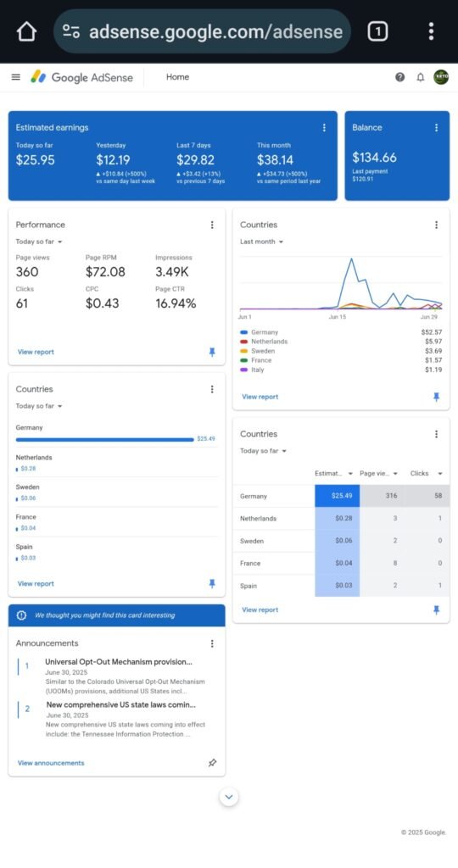The width and height of the screenshot is (458, 868).
Task: Click the $29.82 Last 7 days earnings
Action: (x=195, y=160)
